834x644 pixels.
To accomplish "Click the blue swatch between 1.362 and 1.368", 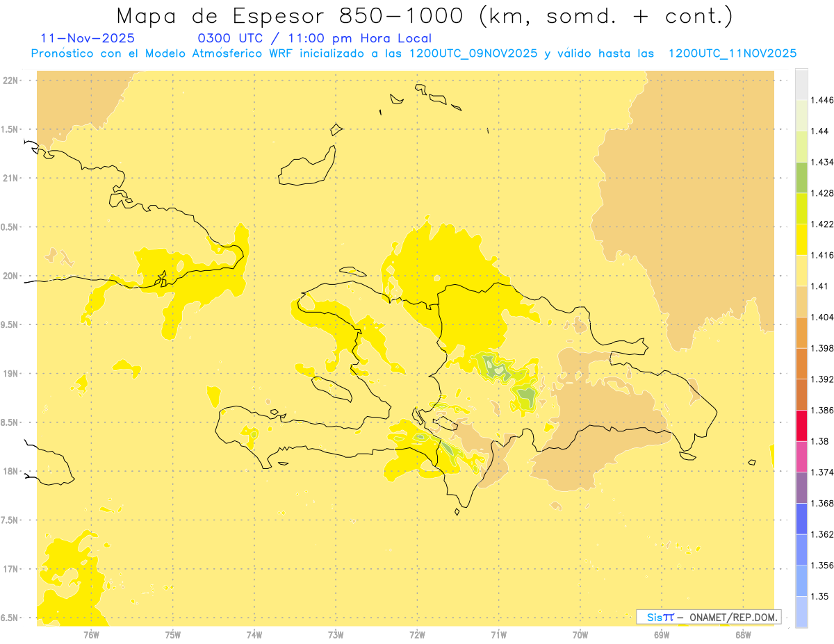I will click(x=801, y=518).
